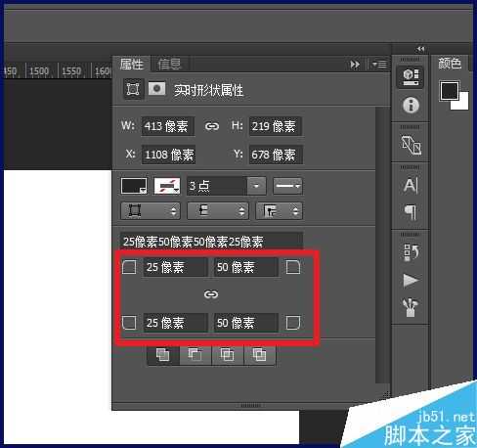Open the Info panel icon in dock
477x448 pixels.
pyautogui.click(x=411, y=105)
